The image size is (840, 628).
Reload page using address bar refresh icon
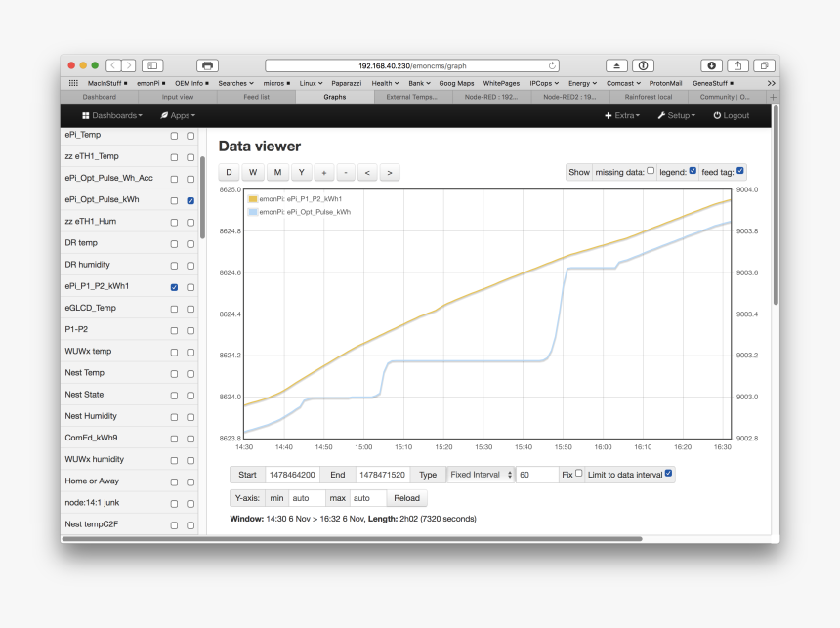[552, 65]
